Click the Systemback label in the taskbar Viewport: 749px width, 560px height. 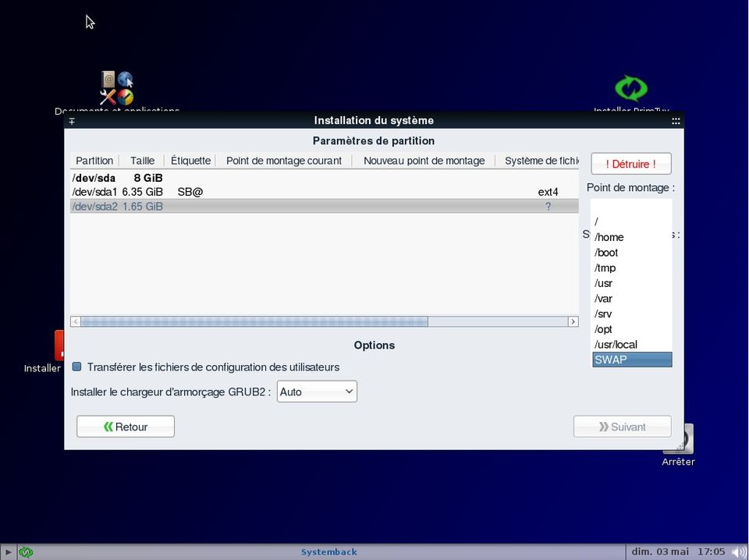pyautogui.click(x=328, y=551)
